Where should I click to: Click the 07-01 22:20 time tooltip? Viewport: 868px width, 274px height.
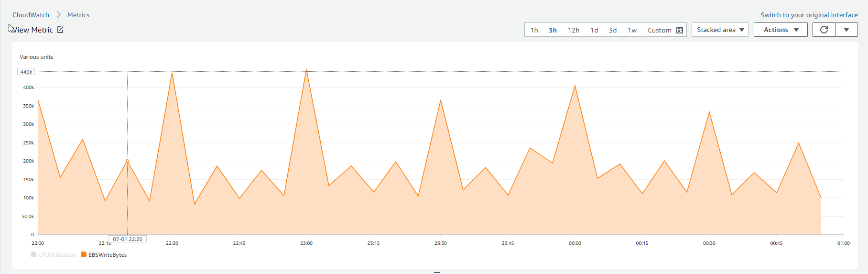click(128, 239)
